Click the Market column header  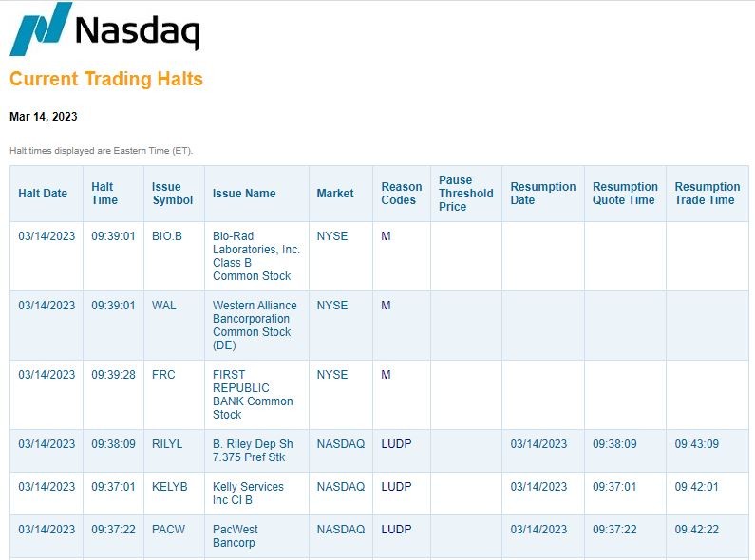point(335,194)
